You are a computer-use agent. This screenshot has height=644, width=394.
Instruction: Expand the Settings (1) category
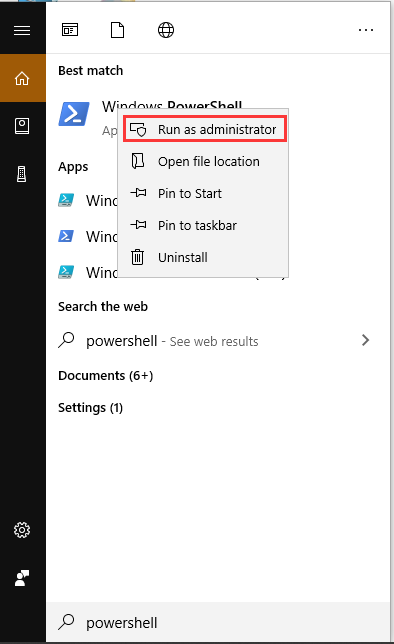click(90, 407)
